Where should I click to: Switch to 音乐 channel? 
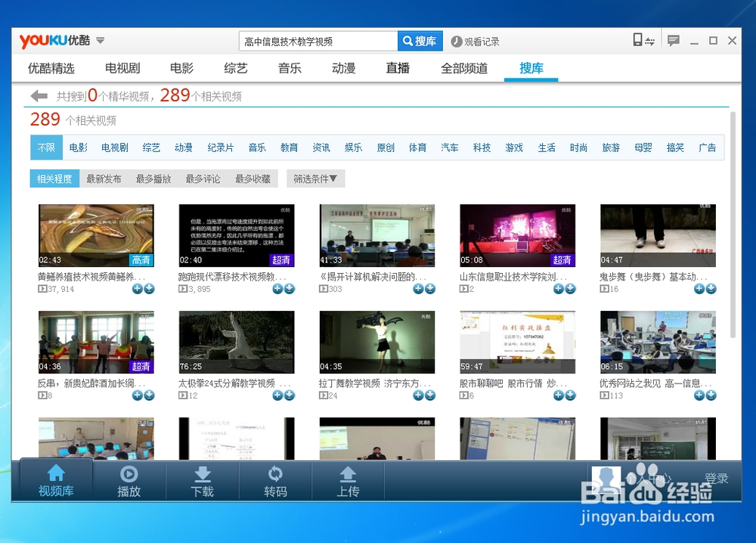(x=290, y=68)
